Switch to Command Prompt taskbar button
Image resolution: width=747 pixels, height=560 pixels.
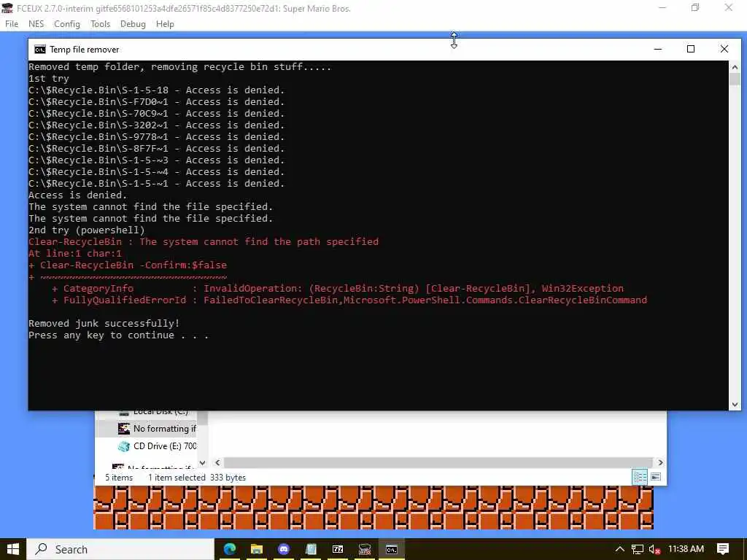[x=392, y=549]
